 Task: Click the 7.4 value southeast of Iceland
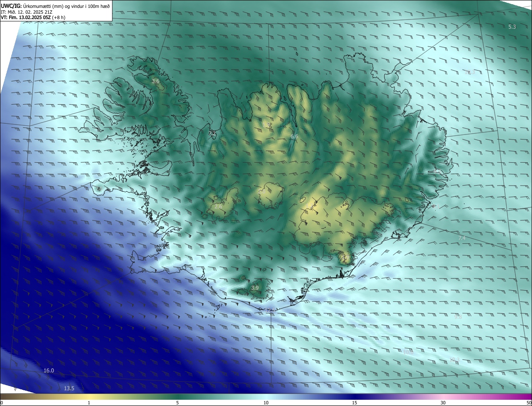462,238
